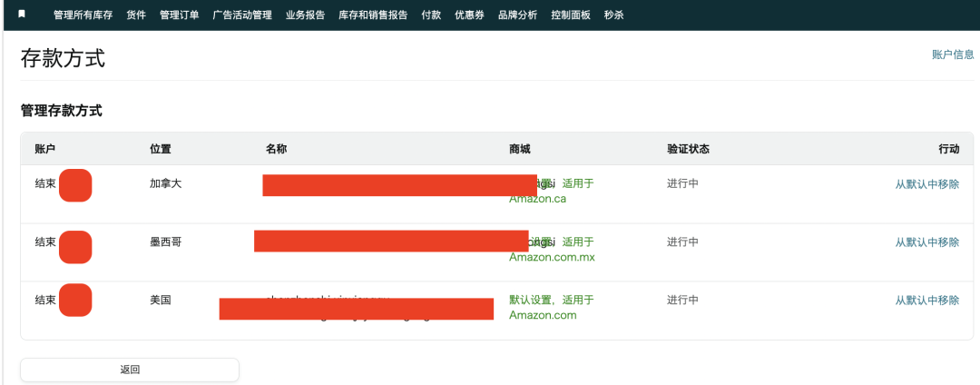This screenshot has width=980, height=385.
Task: Click 从默认中移除 for the 墨西哥 account
Action: [x=926, y=242]
